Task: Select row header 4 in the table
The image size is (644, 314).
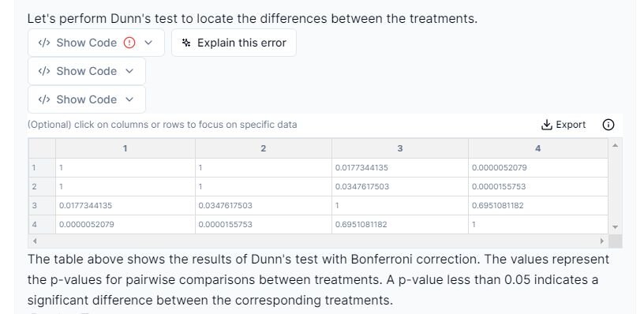Action: click(x=35, y=225)
